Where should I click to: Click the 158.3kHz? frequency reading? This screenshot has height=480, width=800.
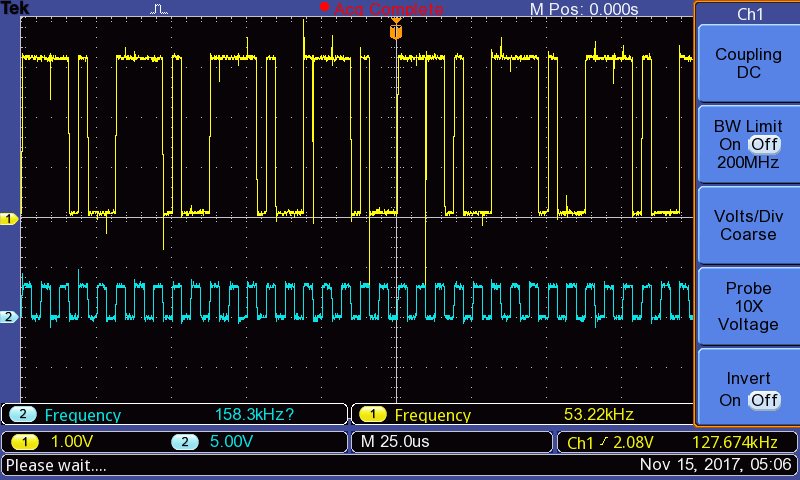tap(254, 414)
